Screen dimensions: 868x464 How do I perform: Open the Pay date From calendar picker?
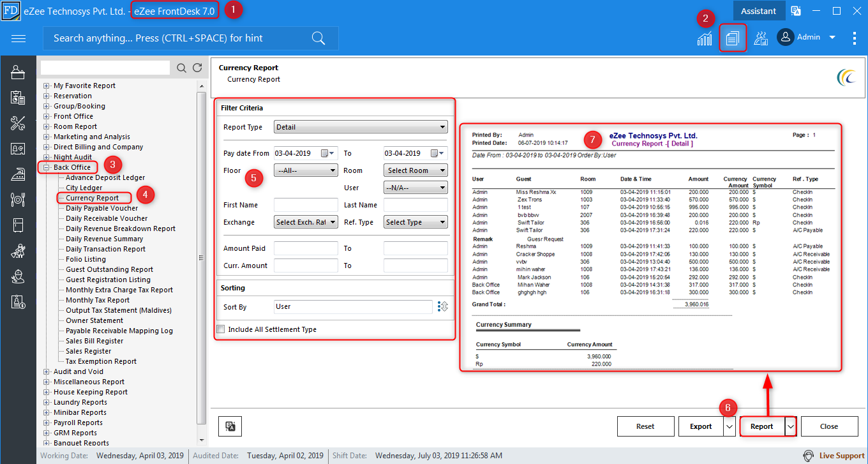327,153
